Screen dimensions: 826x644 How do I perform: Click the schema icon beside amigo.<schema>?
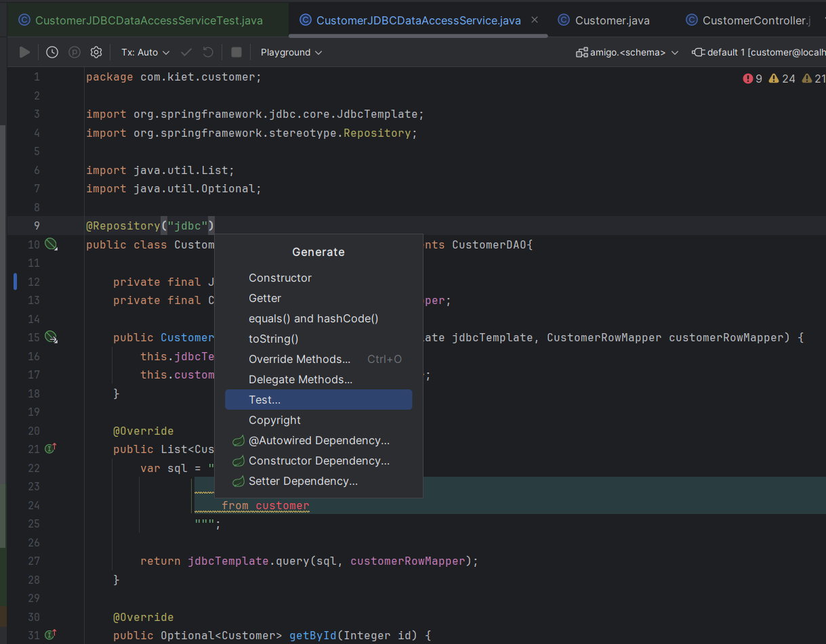tap(581, 52)
